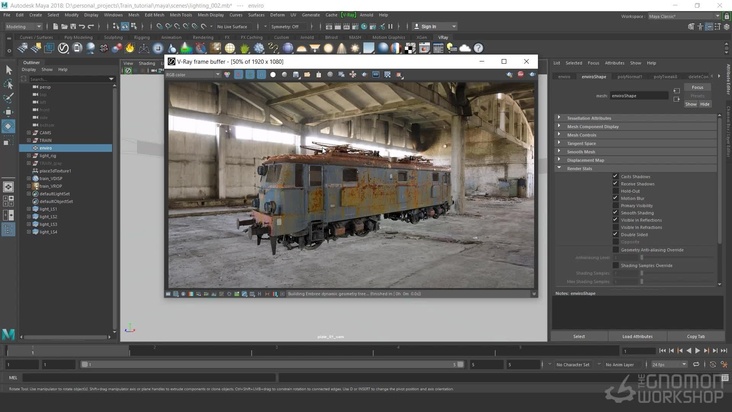
Task: Click the V-Ray logo shelf icon
Action: tap(64, 47)
